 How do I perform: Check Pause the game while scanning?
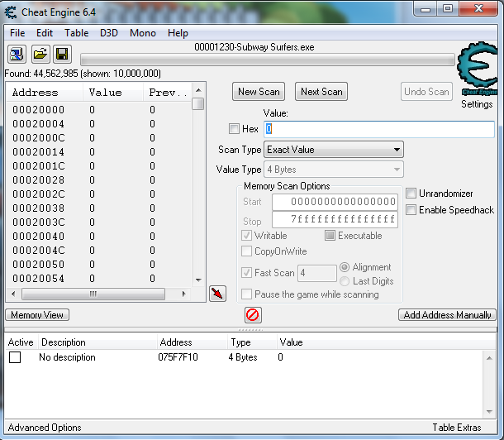[x=246, y=294]
